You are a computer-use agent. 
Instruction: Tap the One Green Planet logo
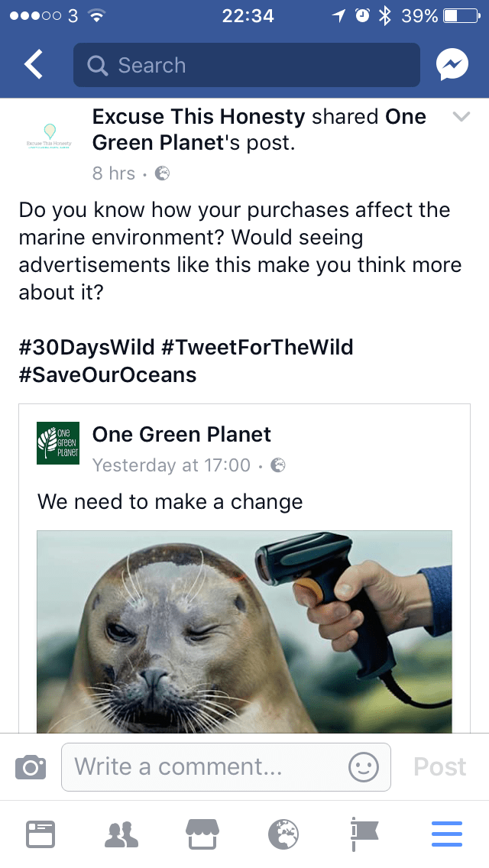point(58,444)
